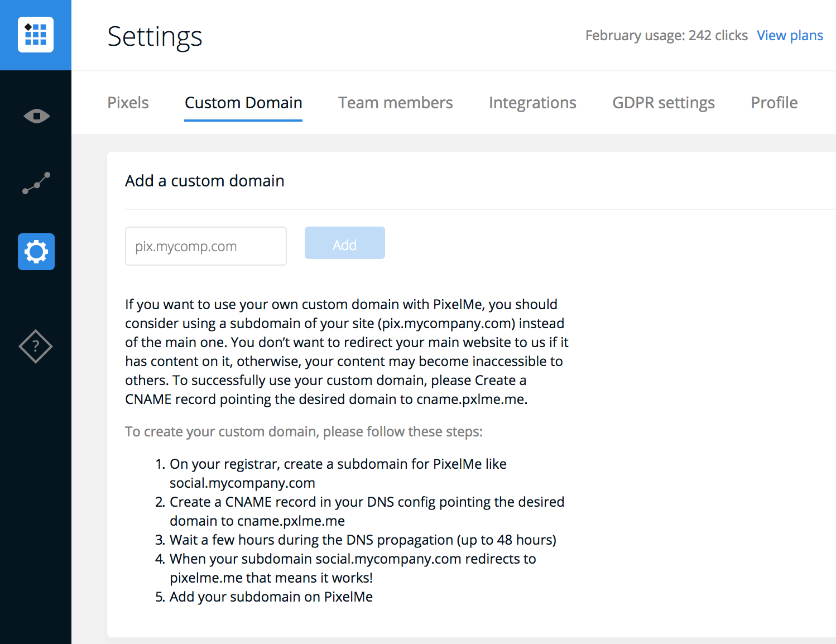Click step 2 about creating CNAME record

coord(366,511)
